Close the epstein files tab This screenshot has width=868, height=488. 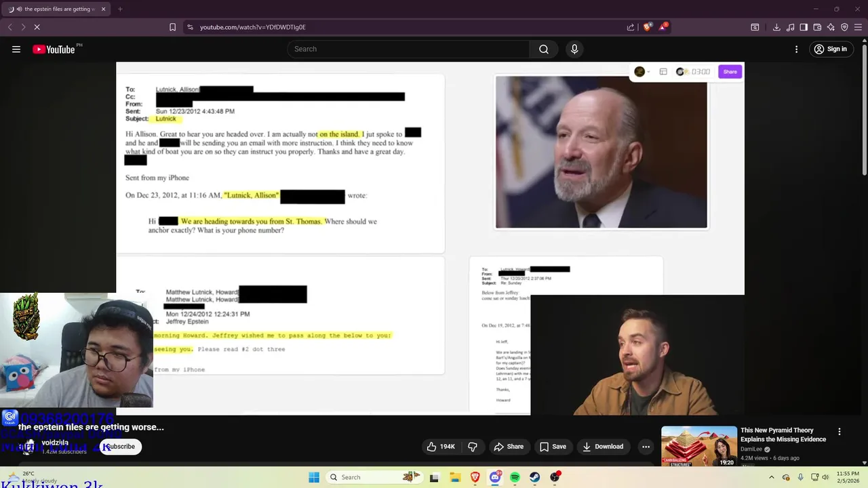(x=103, y=9)
